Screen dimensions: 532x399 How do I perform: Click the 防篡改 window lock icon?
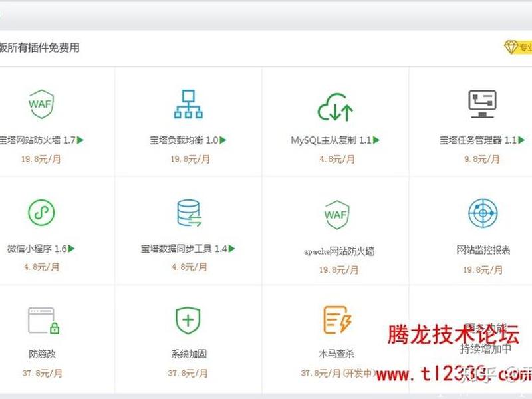click(x=44, y=321)
